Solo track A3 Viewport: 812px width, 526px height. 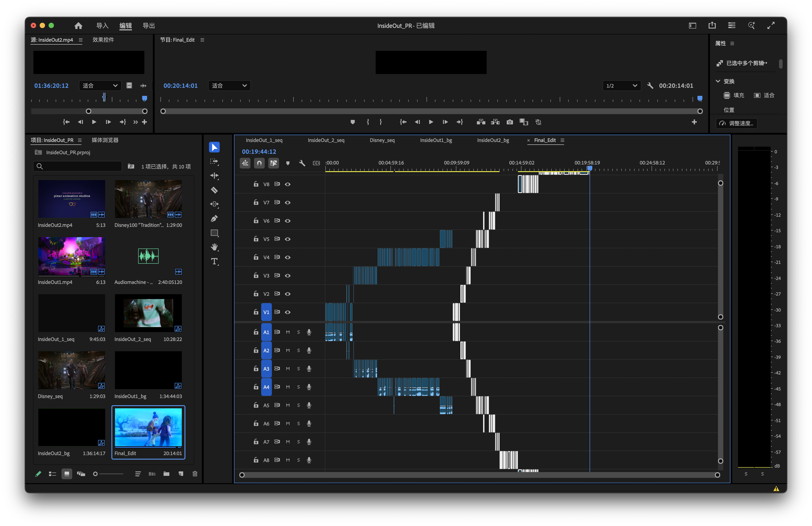[299, 369]
